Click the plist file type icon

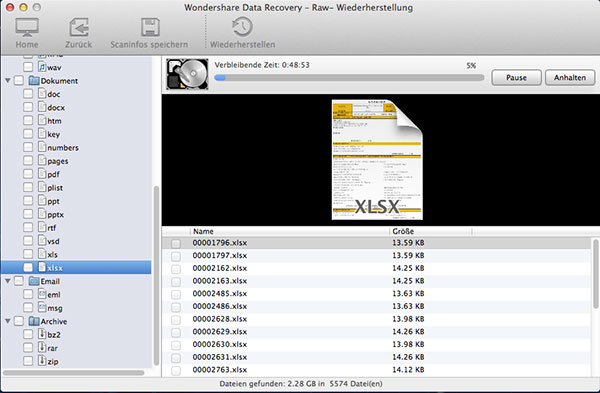pyautogui.click(x=42, y=188)
